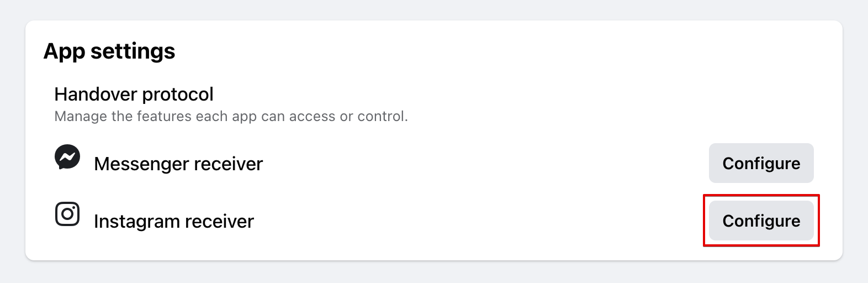Select the Messenger receiver label
Screen dimensions: 868x283
178,164
